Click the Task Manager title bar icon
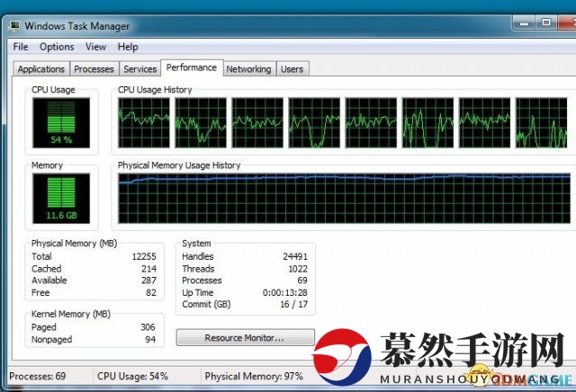Image resolution: width=576 pixels, height=392 pixels. click(x=14, y=26)
